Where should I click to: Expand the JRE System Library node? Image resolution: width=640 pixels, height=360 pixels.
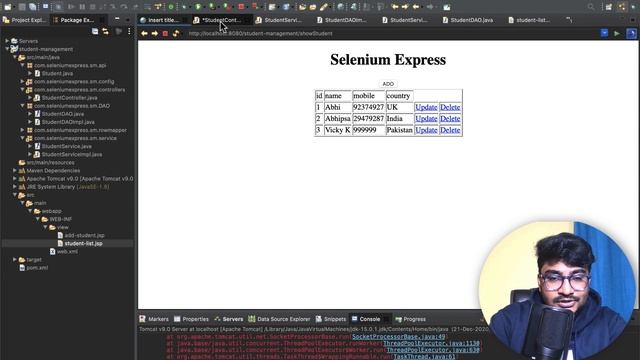pos(15,187)
